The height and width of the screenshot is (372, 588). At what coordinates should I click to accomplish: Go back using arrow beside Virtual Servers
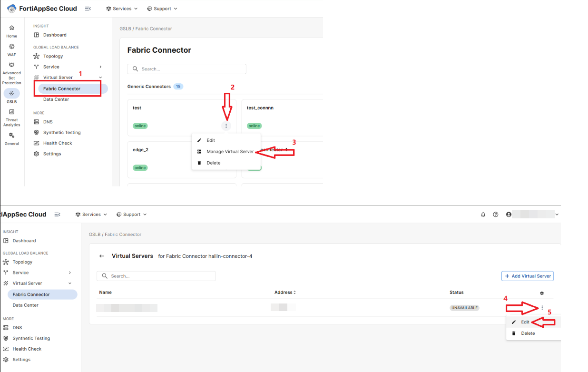(x=102, y=256)
